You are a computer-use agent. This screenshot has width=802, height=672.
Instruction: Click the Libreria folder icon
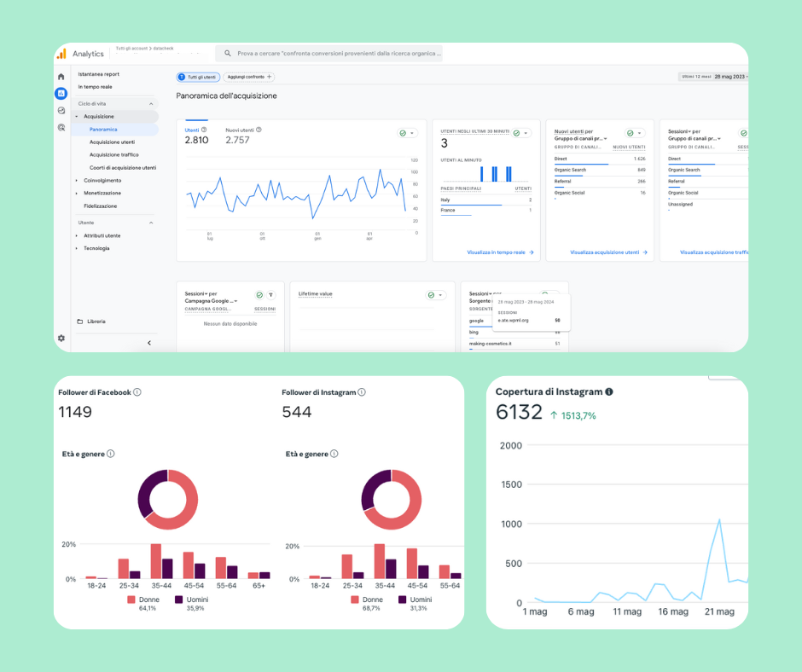[80, 322]
